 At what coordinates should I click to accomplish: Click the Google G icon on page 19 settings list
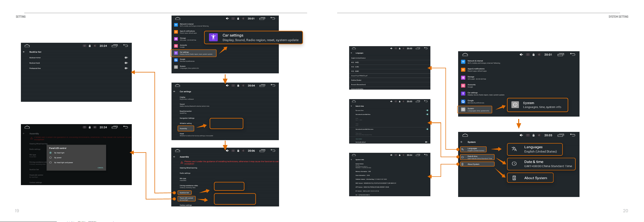[x=176, y=60]
